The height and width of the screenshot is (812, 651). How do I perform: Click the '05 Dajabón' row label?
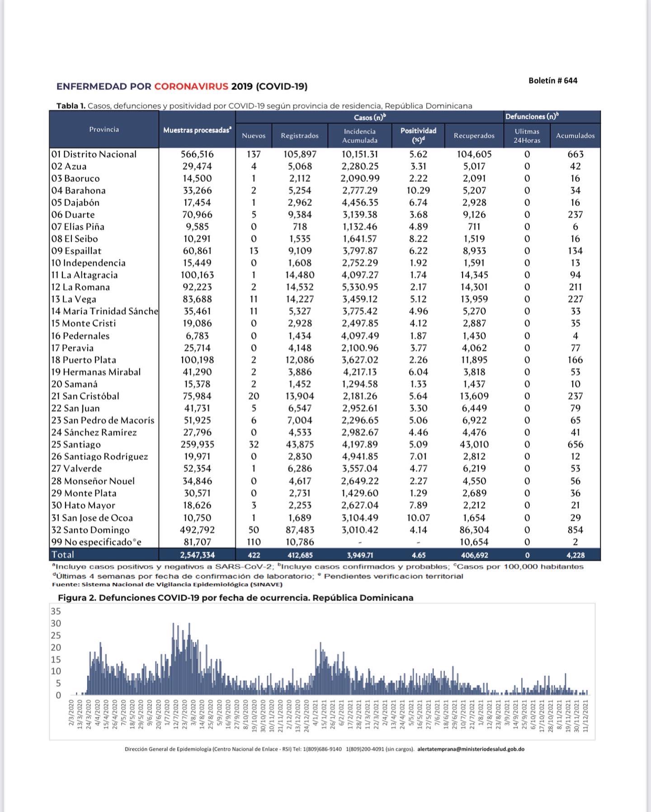pos(75,203)
